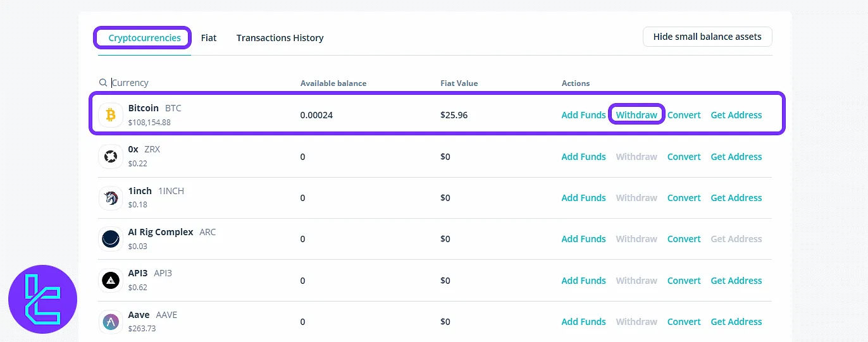Get Address for 1inch
This screenshot has width=868, height=342.
(736, 198)
